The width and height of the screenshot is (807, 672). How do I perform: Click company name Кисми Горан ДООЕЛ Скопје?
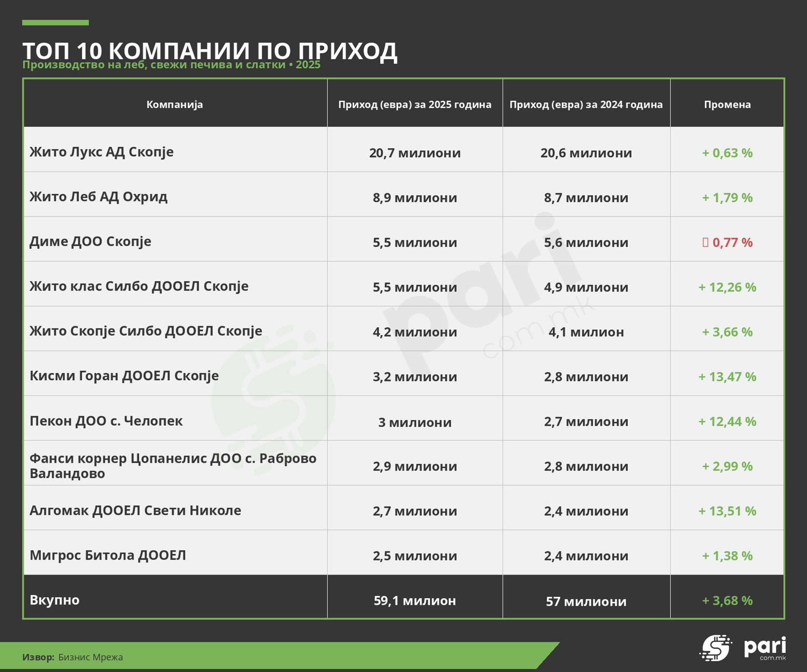(x=124, y=376)
